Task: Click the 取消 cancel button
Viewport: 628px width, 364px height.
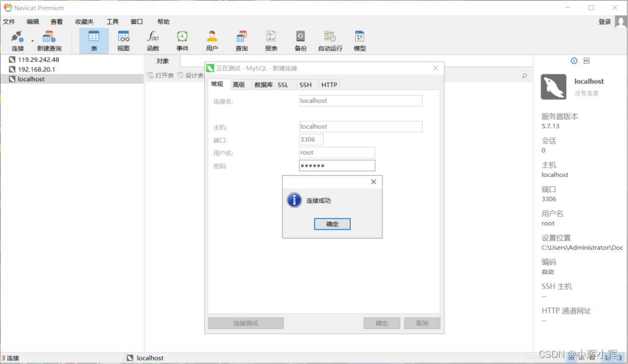Action: 422,323
